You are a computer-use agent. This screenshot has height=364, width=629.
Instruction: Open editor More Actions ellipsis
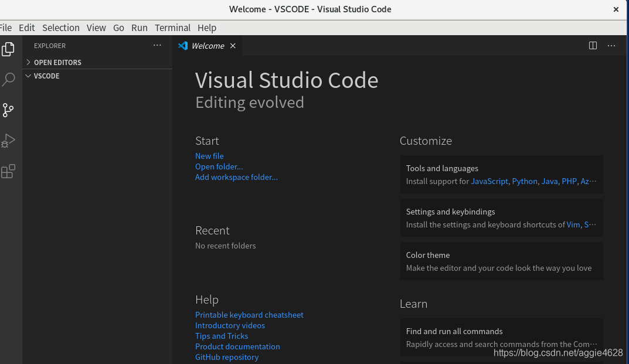point(611,46)
